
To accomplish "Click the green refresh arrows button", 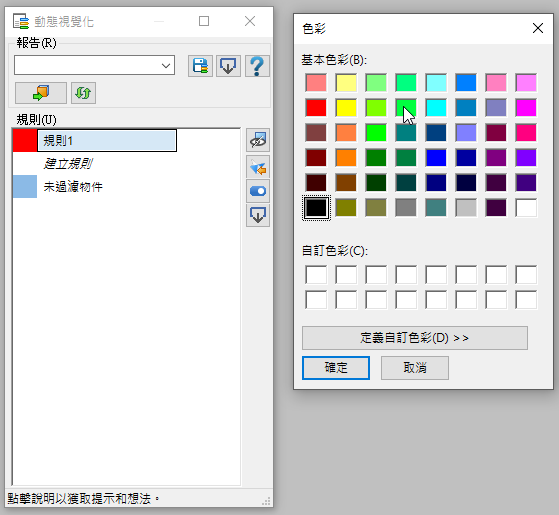I will (x=83, y=93).
